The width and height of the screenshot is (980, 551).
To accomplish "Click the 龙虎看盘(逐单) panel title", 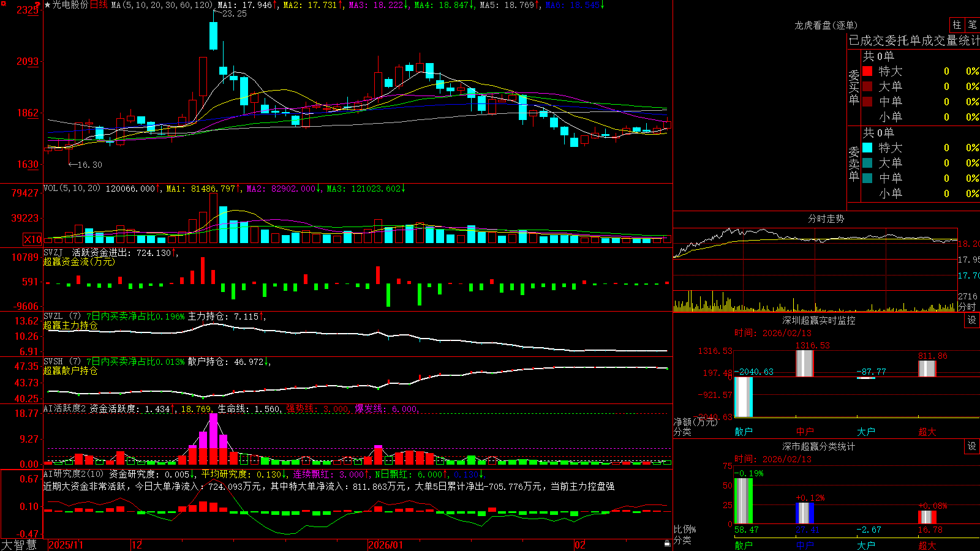I will (826, 25).
